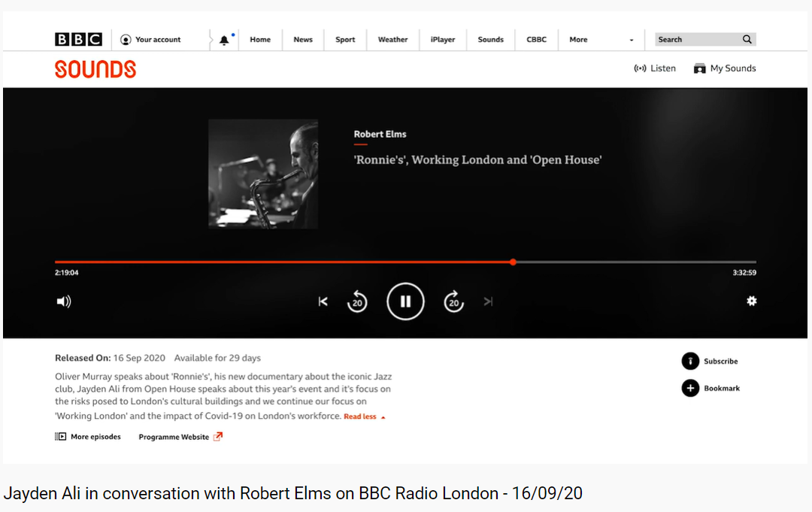Subscribe to the programme

[x=709, y=361]
